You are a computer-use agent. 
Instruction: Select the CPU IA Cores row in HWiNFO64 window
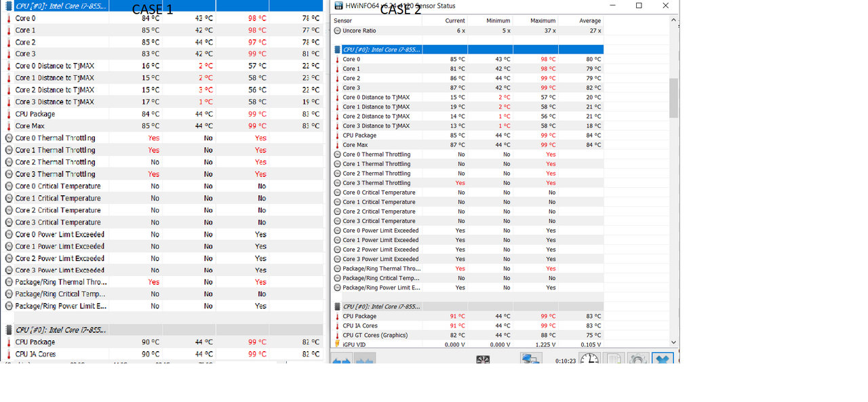467,325
